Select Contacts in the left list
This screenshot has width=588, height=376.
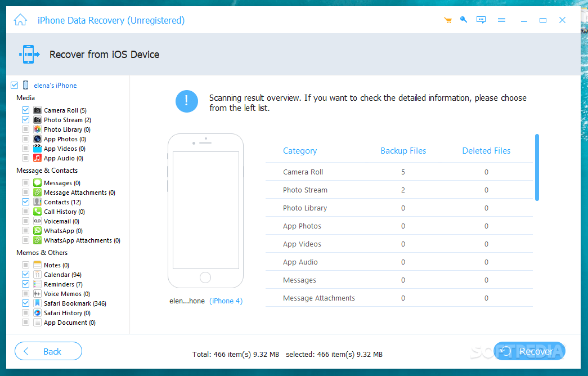pyautogui.click(x=61, y=202)
